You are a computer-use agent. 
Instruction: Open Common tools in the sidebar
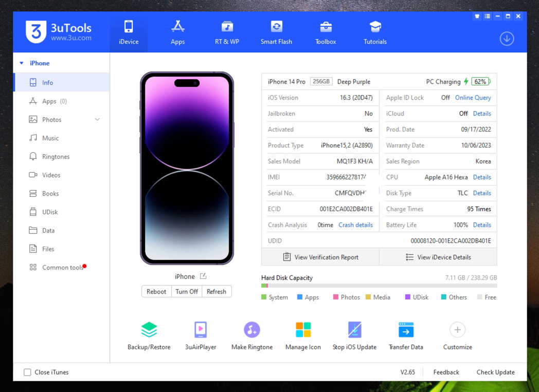tap(62, 267)
